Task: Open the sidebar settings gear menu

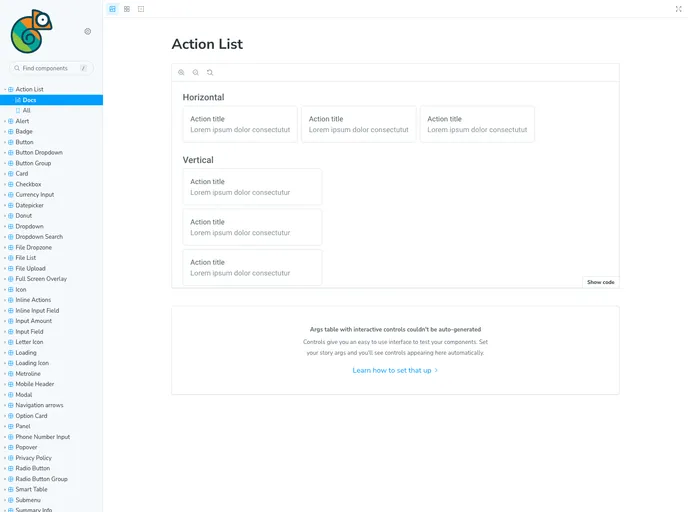Action: tap(88, 31)
